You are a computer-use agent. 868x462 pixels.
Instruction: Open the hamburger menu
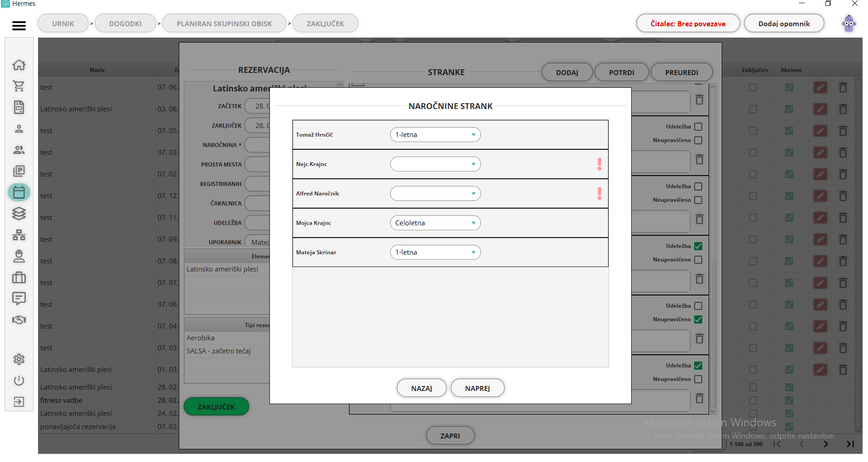[19, 25]
